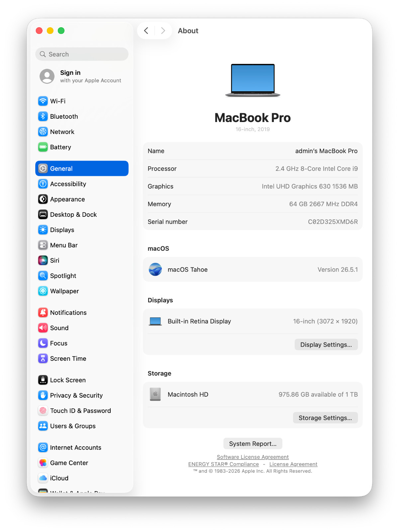This screenshot has width=399, height=532.
Task: Open the License Agreement link
Action: [293, 464]
